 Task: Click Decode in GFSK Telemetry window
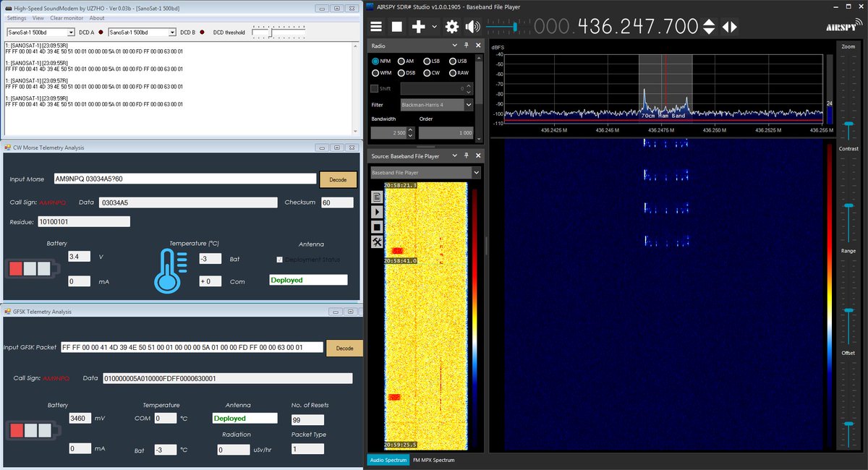point(344,348)
